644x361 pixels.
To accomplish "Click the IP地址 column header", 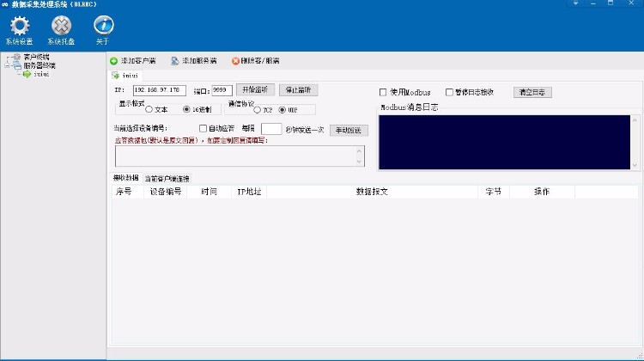I will tap(249, 192).
